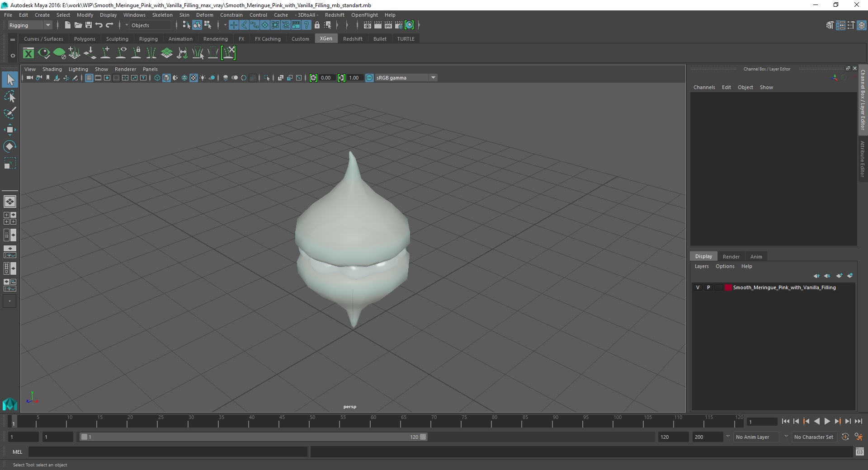Screen dimensions: 868x470
Task: Click the New Scene icon
Action: 67,25
